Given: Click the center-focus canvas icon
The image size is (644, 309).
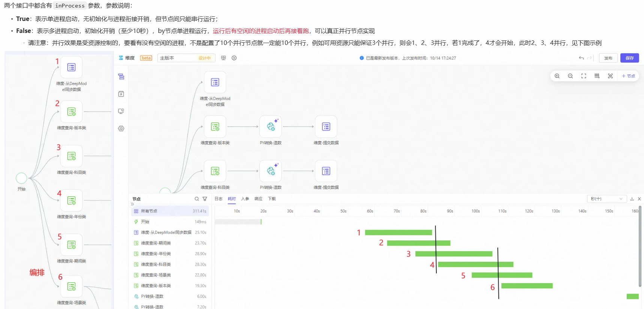Looking at the screenshot, I should coord(610,76).
